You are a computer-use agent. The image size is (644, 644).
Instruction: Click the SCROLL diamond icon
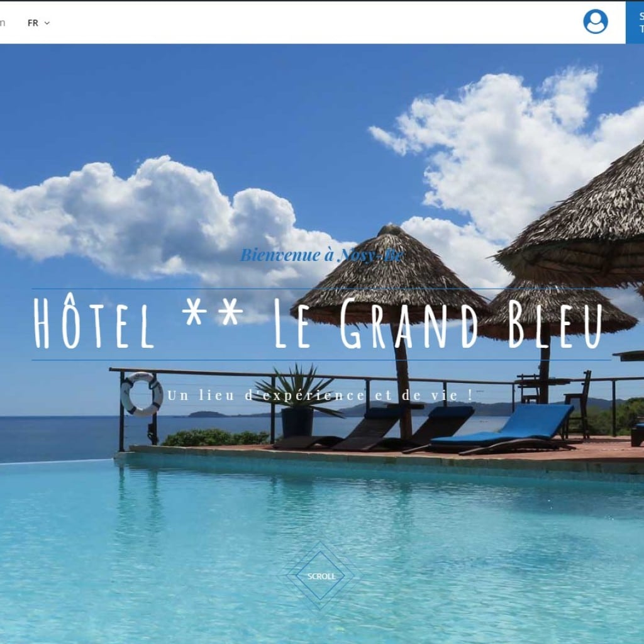point(321,576)
